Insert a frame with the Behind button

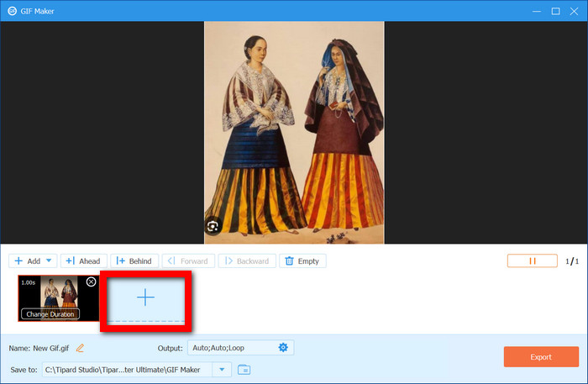click(x=134, y=261)
